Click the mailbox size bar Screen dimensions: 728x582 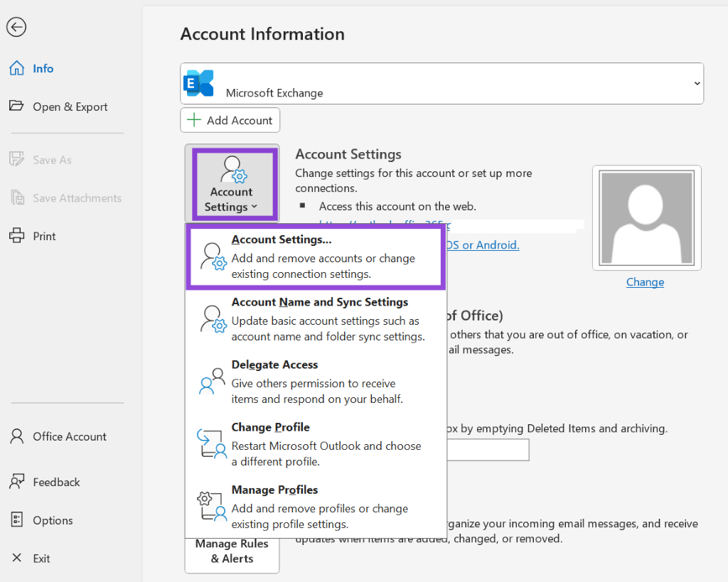click(488, 450)
